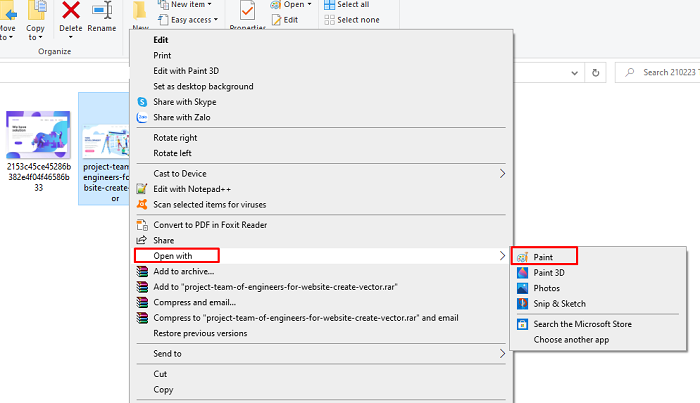Click the Refresh button beside address bar
The width and height of the screenshot is (700, 403).
click(x=596, y=72)
